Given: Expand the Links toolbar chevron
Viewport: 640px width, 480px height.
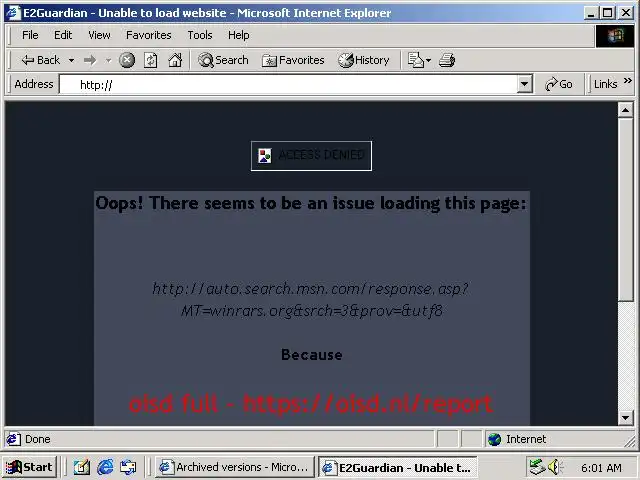Looking at the screenshot, I should [628, 81].
